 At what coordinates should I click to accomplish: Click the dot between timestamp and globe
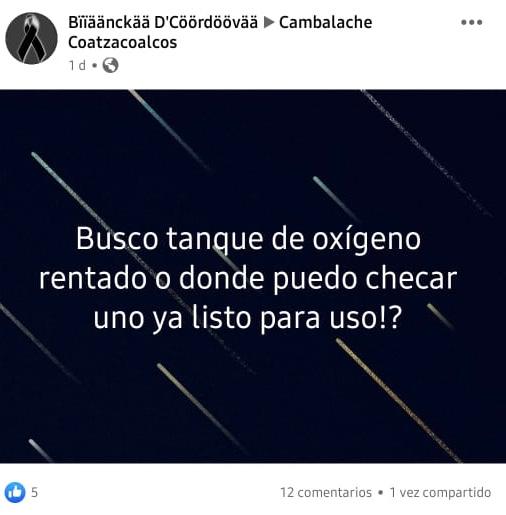tap(94, 65)
